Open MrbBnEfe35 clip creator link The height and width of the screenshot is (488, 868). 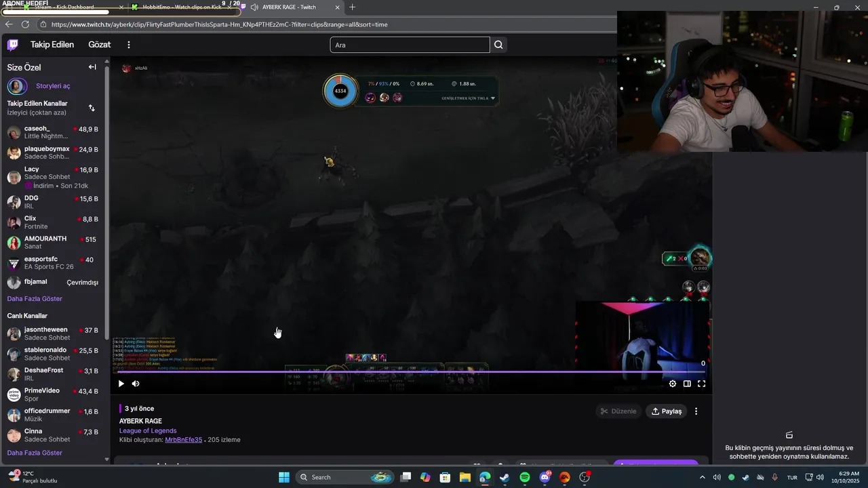tap(183, 440)
